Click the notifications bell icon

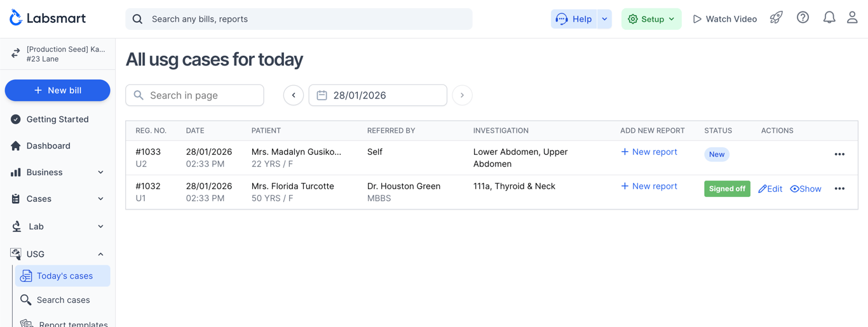(829, 18)
